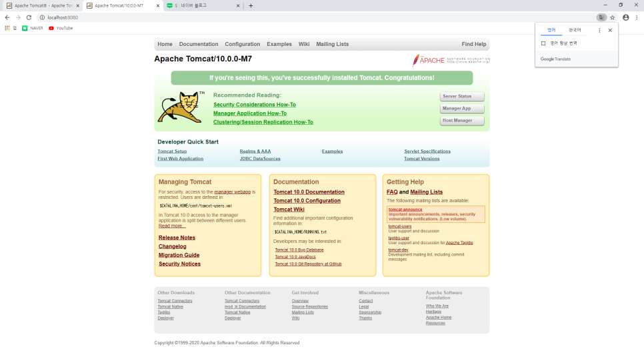The height and width of the screenshot is (349, 644).
Task: Click the Apache Software Foundation logo
Action: tap(451, 60)
